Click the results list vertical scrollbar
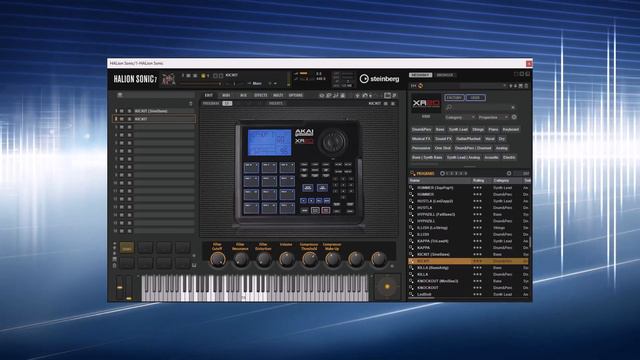Screen dimensions: 640x360 pyautogui.click(x=530, y=241)
